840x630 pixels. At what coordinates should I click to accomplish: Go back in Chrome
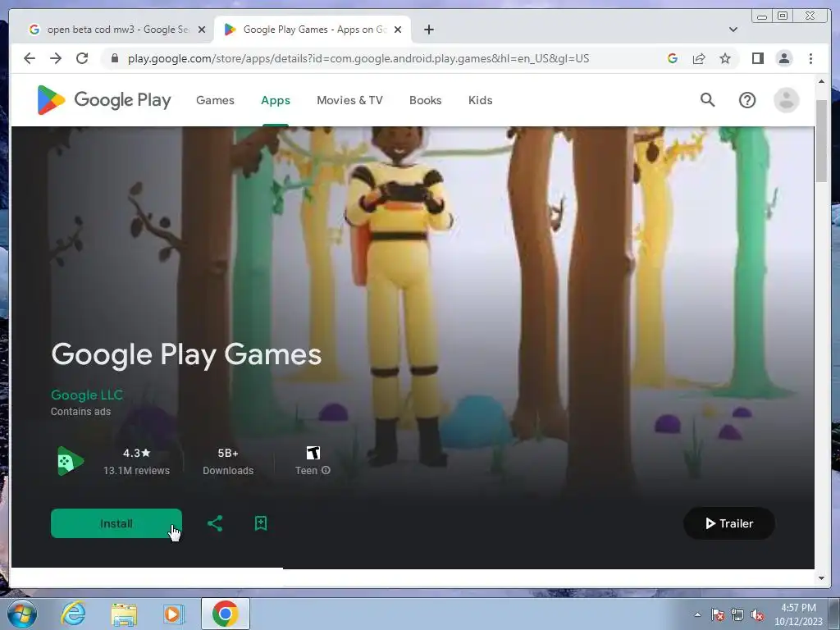click(30, 58)
